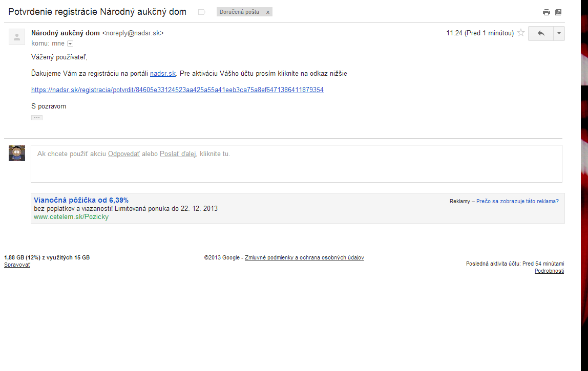
Task: Click your profile picture beside the reply box
Action: point(17,153)
